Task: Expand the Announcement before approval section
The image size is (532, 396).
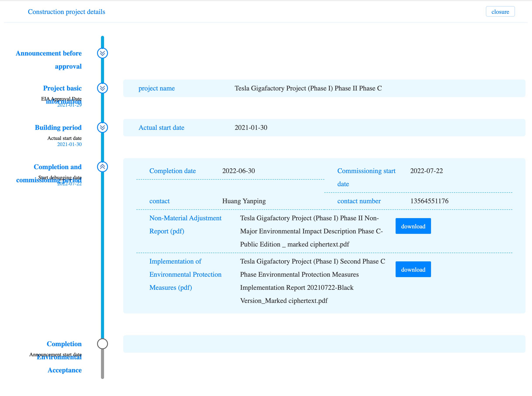Action: [102, 53]
